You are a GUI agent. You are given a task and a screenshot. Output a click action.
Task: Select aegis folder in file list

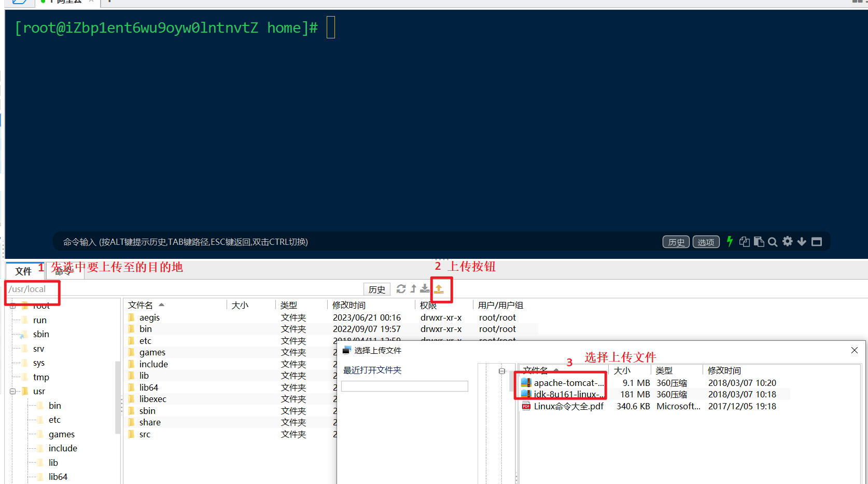pos(149,317)
